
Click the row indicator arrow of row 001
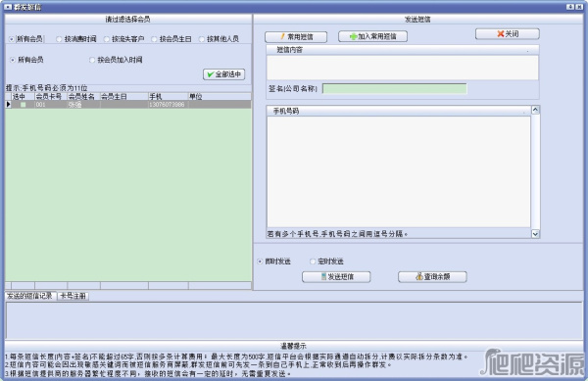click(8, 105)
